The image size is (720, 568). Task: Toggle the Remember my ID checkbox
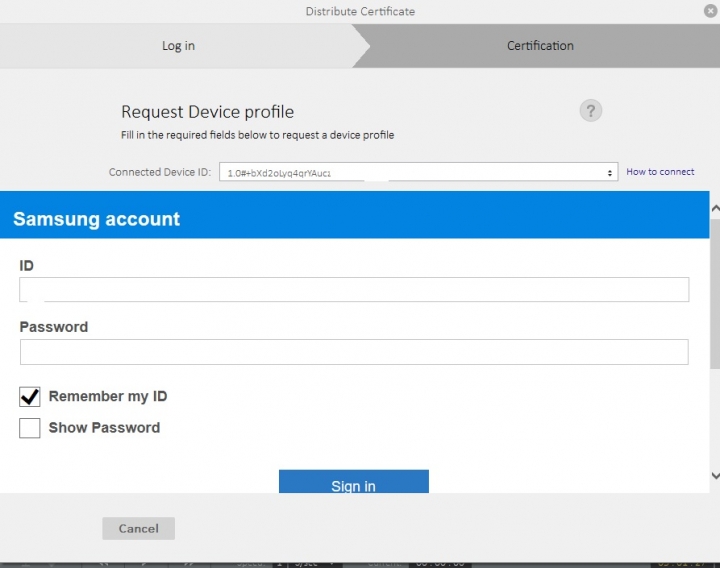30,397
